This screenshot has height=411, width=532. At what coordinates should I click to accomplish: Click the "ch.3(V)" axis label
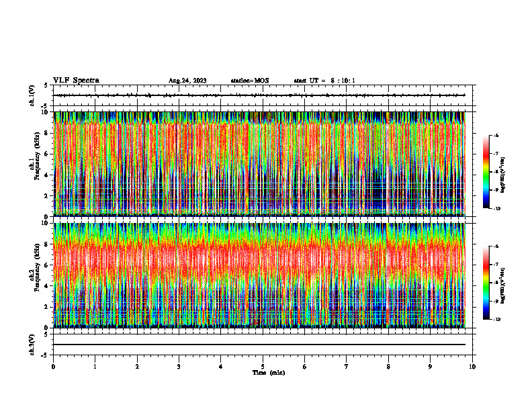coord(32,345)
